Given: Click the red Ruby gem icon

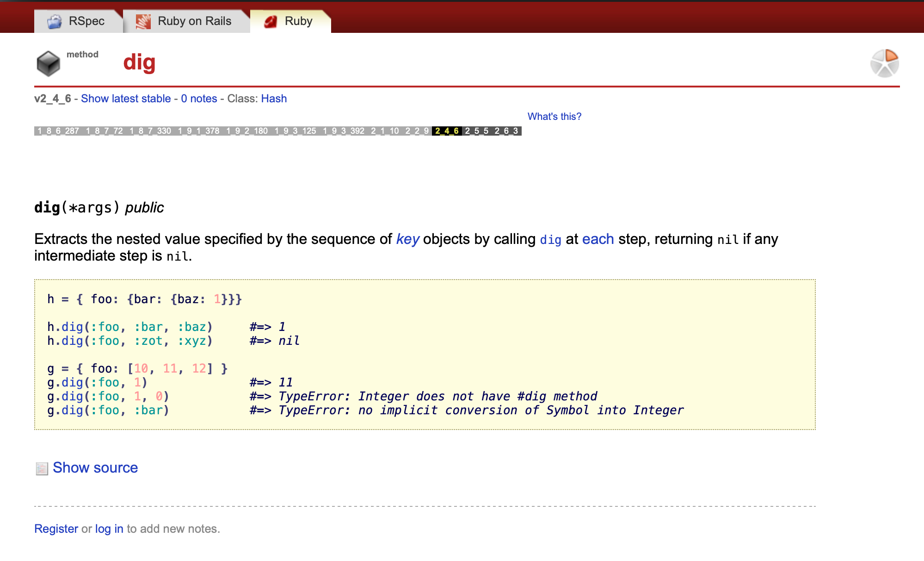Looking at the screenshot, I should 270,21.
